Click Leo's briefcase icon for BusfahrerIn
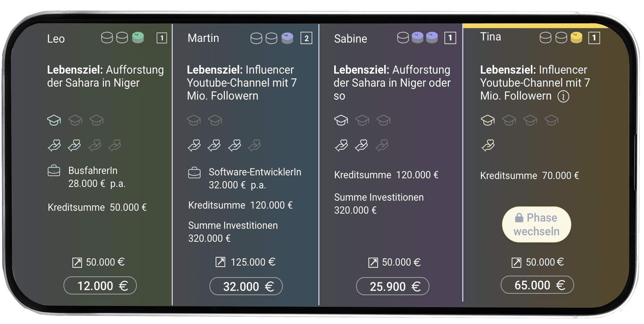 point(54,170)
